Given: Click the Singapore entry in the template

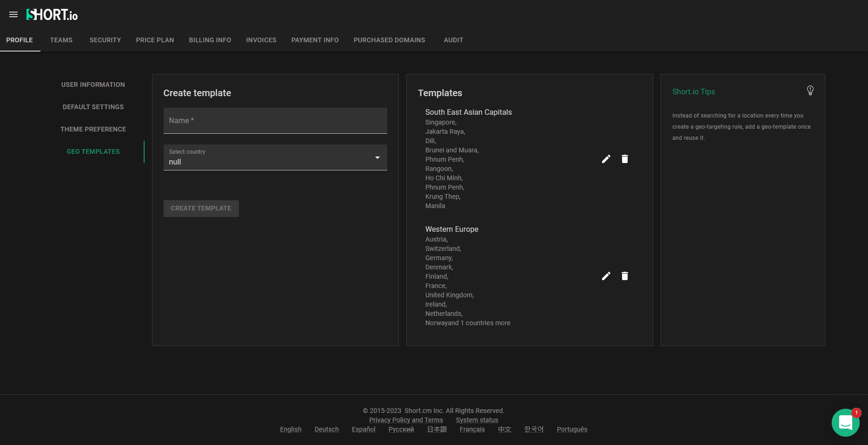Looking at the screenshot, I should click(x=441, y=122).
